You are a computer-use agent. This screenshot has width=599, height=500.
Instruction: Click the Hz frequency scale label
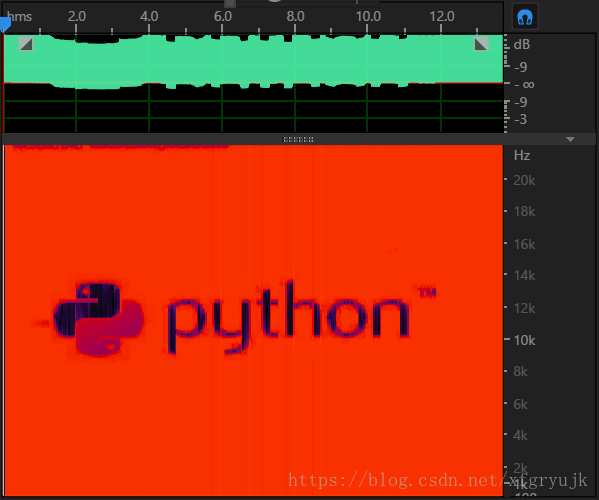click(522, 155)
